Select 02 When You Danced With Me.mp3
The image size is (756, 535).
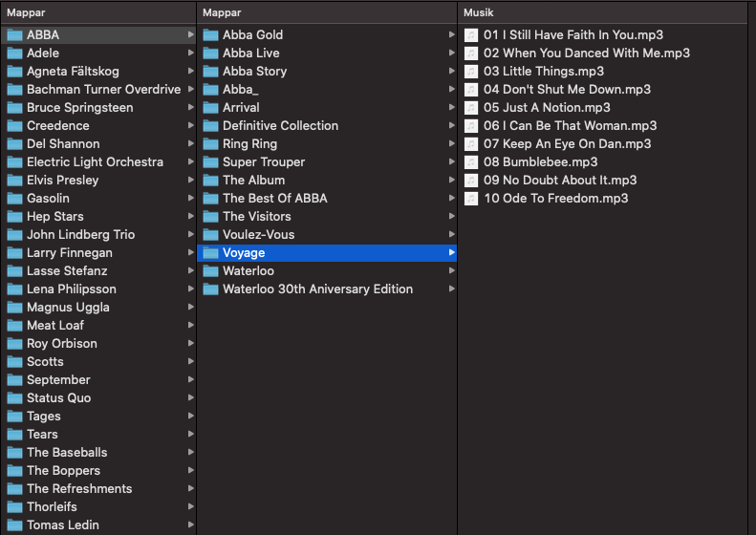point(603,53)
